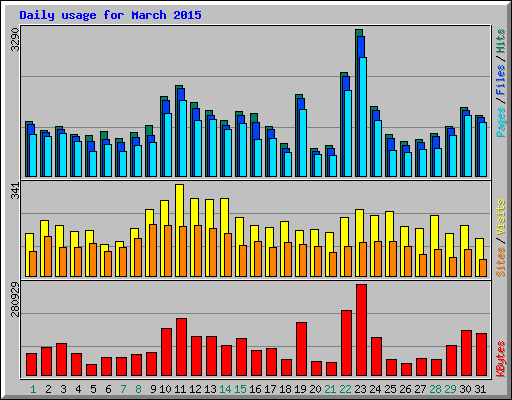Click day label 6 on the x-axis
The height and width of the screenshot is (400, 512).
(x=108, y=389)
